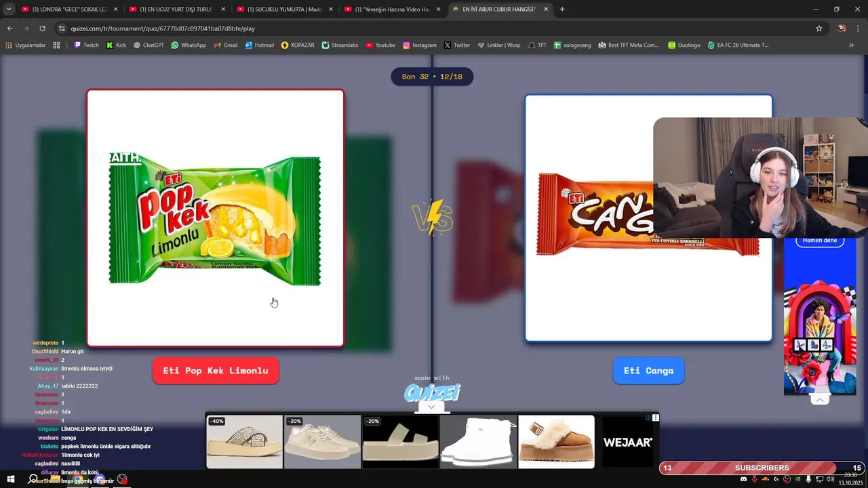The width and height of the screenshot is (868, 488).
Task: Open the Streamlabs bookmark
Action: (x=340, y=45)
